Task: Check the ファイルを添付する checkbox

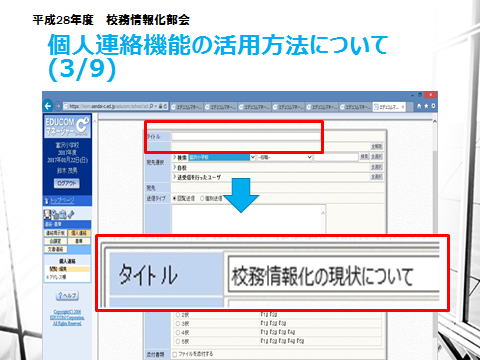Action: click(175, 354)
